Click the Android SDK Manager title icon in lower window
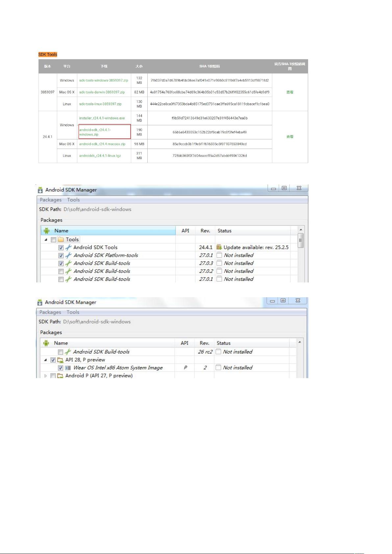The image size is (392, 554). tap(40, 302)
